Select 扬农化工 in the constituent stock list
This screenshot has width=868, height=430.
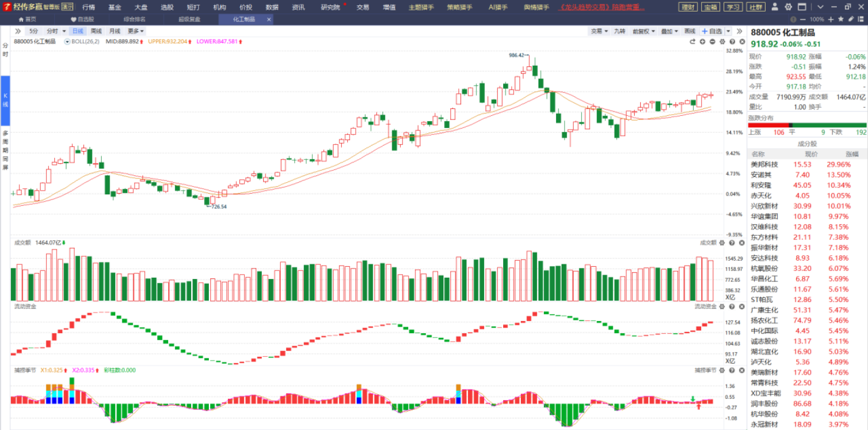click(764, 320)
